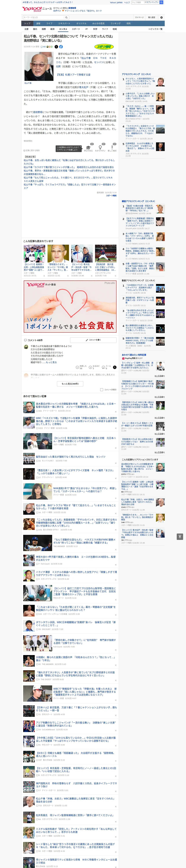Open article 髪形自由だった東北が強制でなく再び丸刈り
Screen dimensions: 186x868
click(71, 457)
